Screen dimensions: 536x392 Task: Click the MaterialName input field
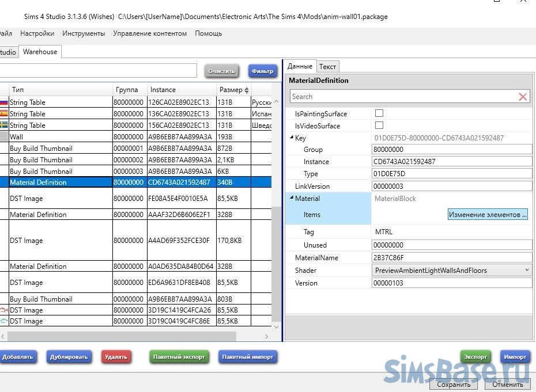[452, 258]
